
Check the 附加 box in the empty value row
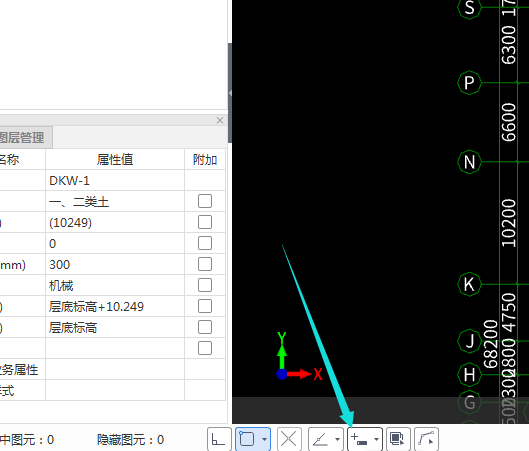click(205, 348)
